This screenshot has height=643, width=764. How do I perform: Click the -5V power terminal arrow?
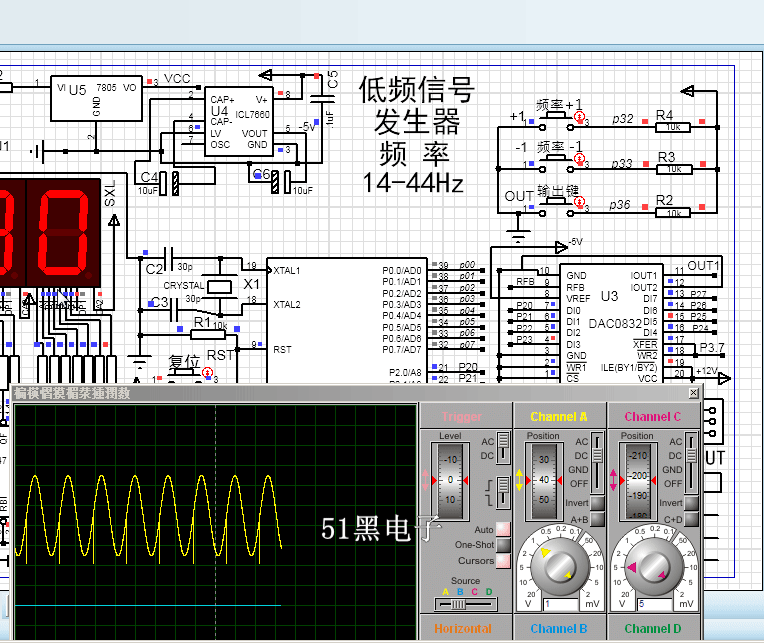[x=561, y=247]
